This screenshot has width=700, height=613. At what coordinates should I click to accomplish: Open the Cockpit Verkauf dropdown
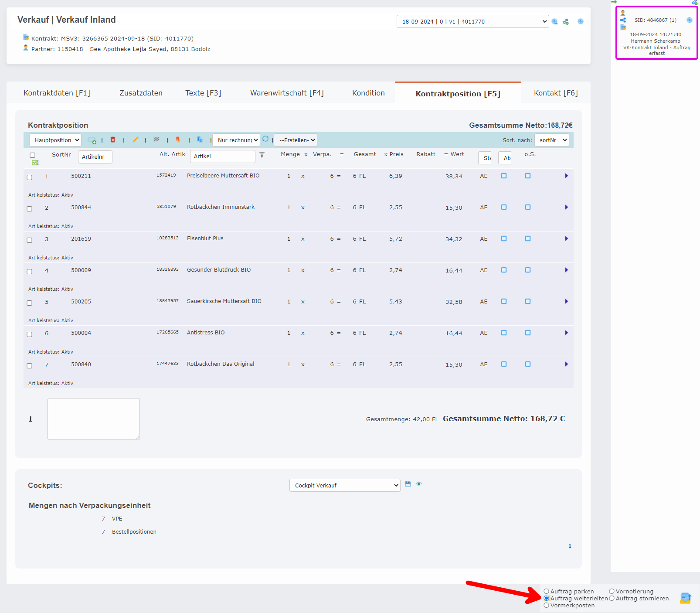coord(345,485)
